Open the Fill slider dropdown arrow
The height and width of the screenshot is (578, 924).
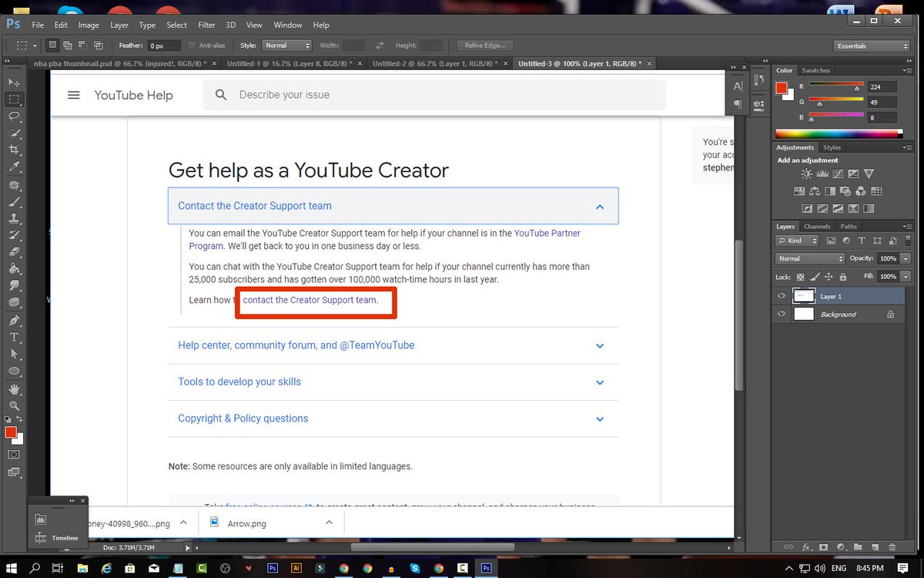(906, 276)
